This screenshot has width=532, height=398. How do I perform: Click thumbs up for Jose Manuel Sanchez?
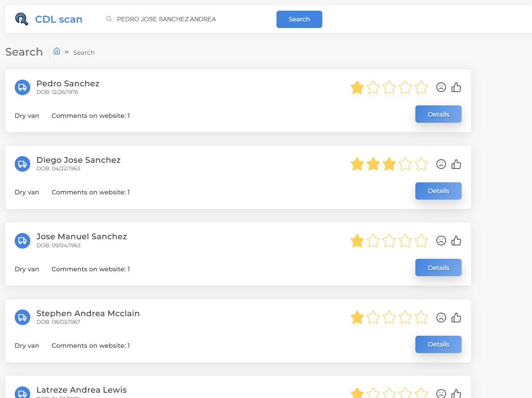[x=456, y=241]
